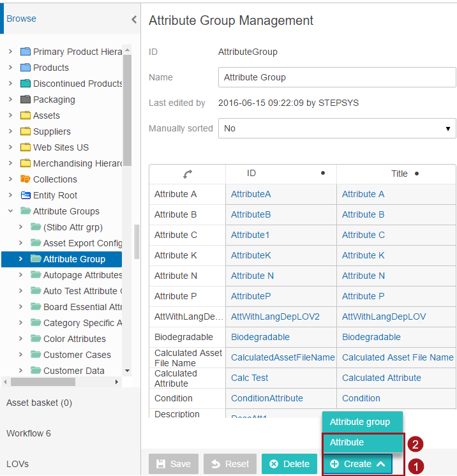Click the Packaging dark folder icon
The width and height of the screenshot is (457, 476).
[x=26, y=100]
